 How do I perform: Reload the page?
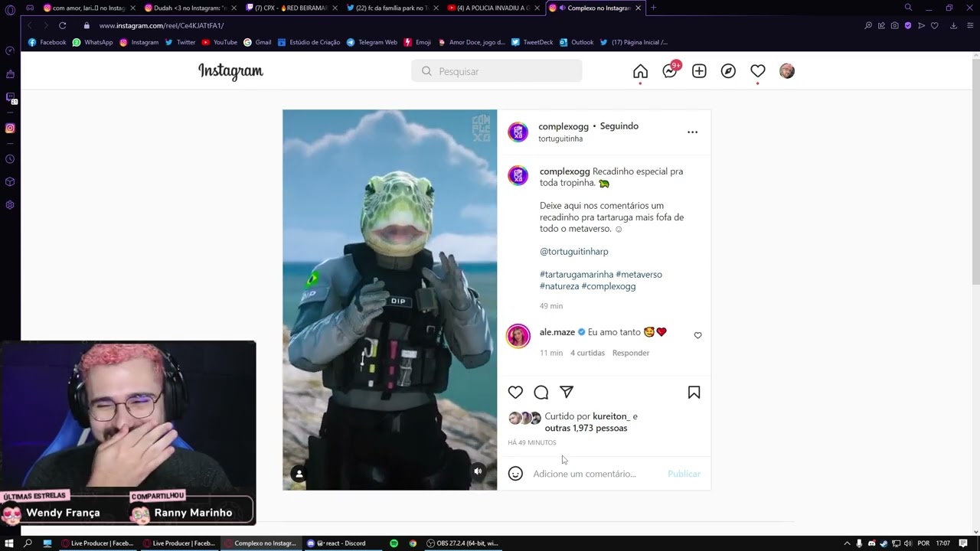[62, 25]
